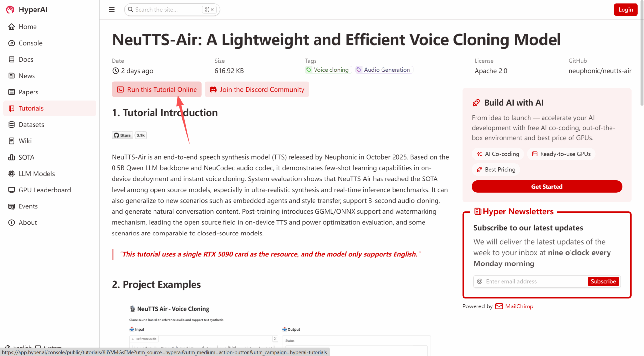The image size is (644, 356).
Task: Open the Home sidebar item
Action: [27, 27]
